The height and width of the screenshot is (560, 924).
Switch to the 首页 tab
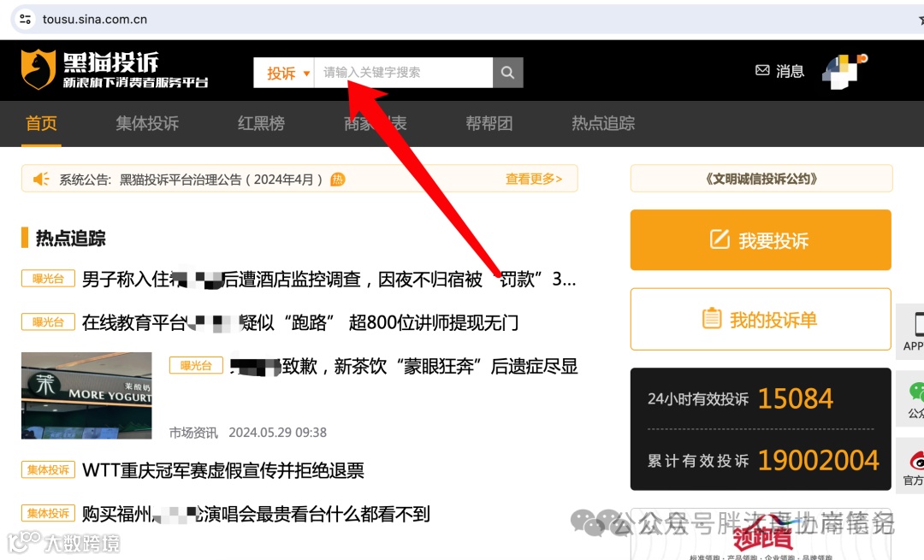tap(41, 123)
